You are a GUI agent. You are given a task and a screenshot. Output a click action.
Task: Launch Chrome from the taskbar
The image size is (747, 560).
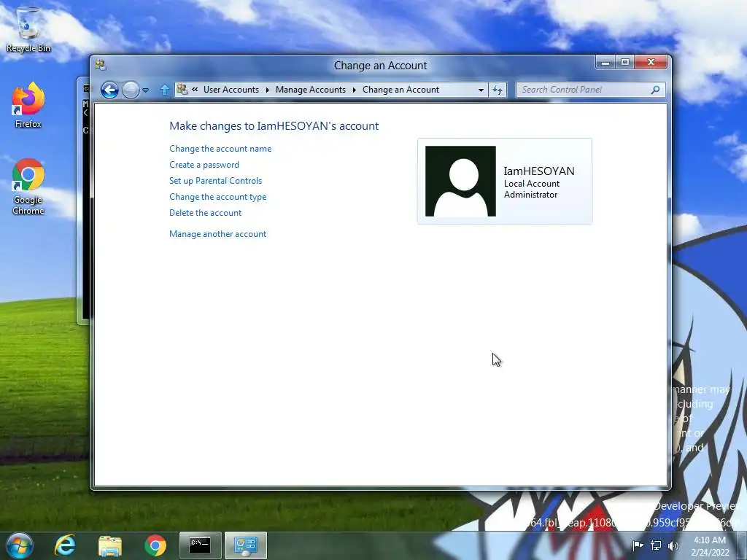(x=155, y=545)
